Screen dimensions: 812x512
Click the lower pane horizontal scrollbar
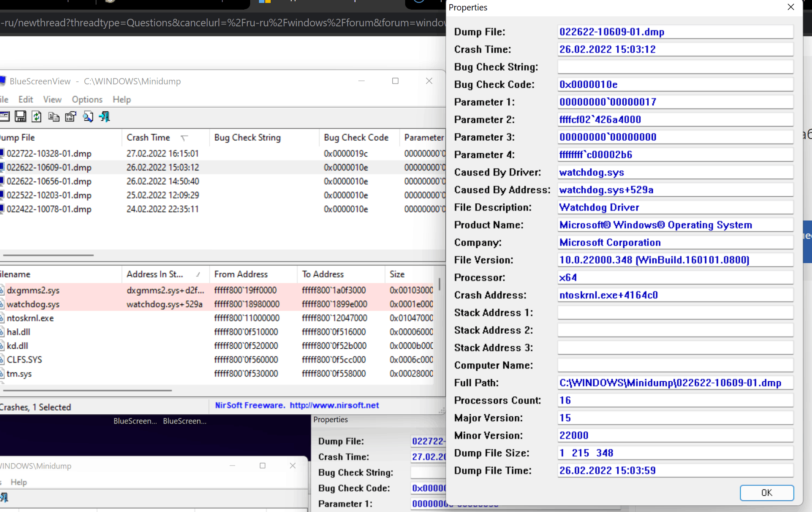pos(87,390)
